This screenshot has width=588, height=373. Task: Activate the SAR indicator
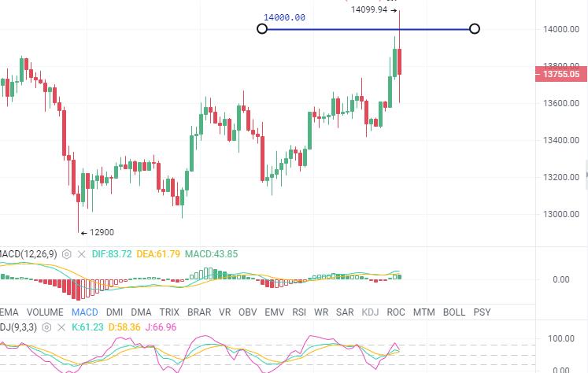[345, 312]
